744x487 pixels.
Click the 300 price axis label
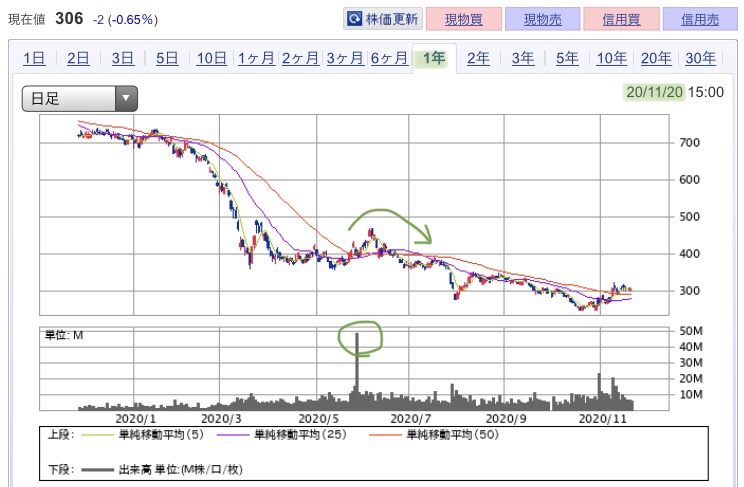(x=689, y=290)
